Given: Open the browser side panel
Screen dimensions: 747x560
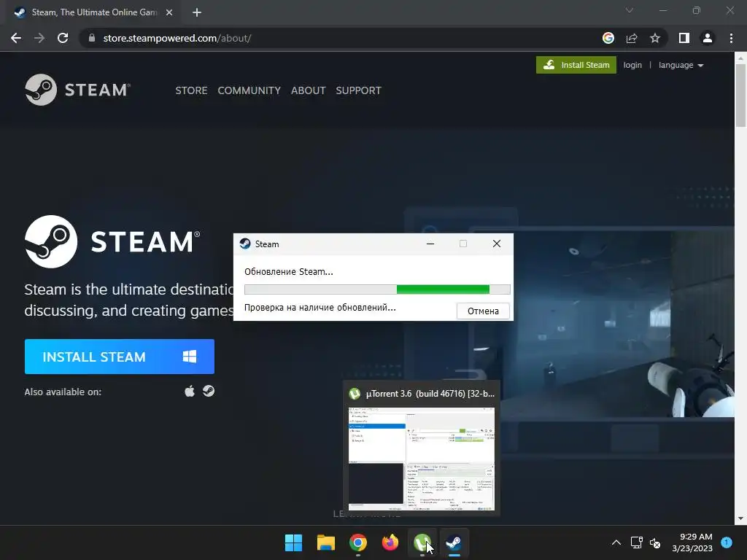Looking at the screenshot, I should pyautogui.click(x=684, y=38).
